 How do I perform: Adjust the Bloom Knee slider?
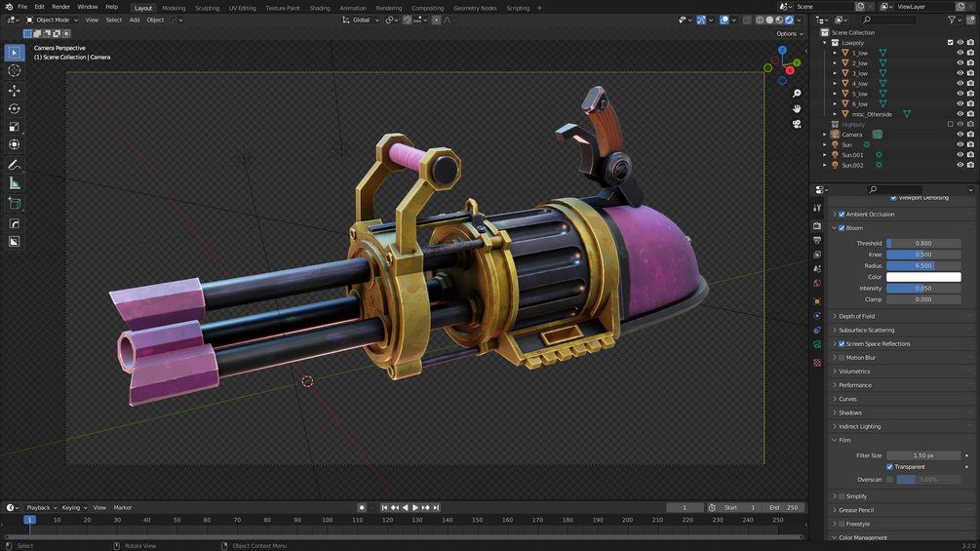pyautogui.click(x=923, y=255)
